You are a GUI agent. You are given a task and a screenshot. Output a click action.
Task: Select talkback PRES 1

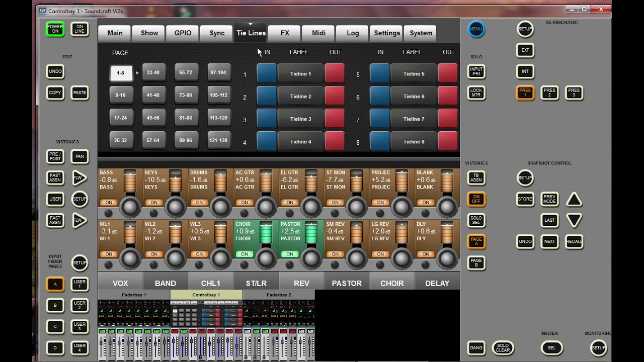525,93
